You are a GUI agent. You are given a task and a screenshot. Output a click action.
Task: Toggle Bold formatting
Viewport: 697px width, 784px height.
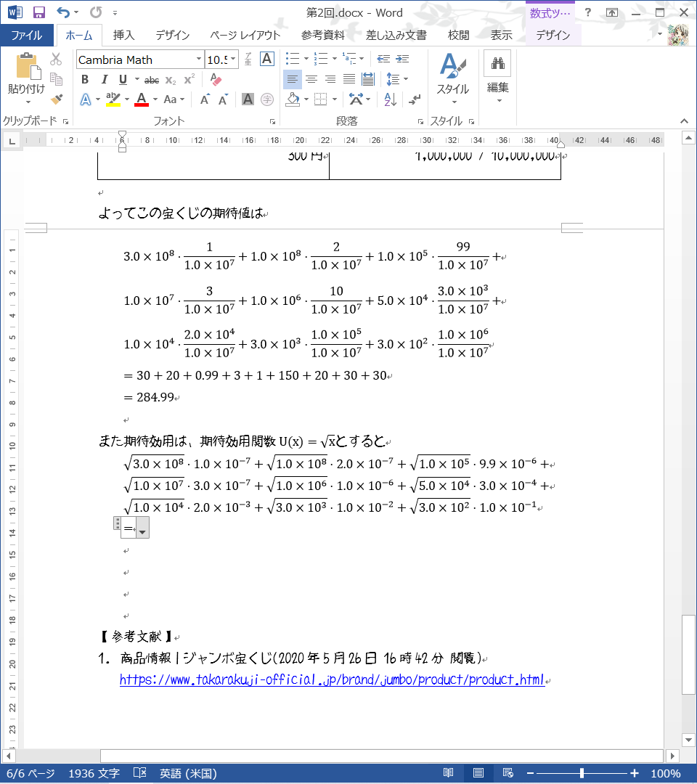(85, 80)
